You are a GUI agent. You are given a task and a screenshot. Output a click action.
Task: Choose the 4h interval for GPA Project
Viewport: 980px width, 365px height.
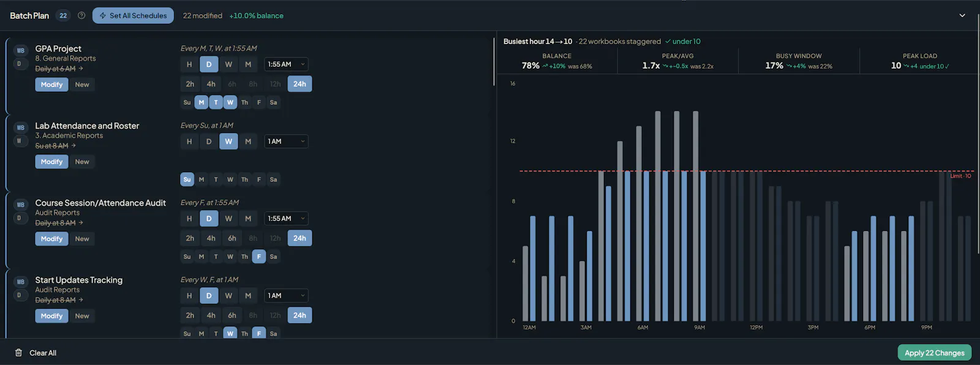point(211,84)
